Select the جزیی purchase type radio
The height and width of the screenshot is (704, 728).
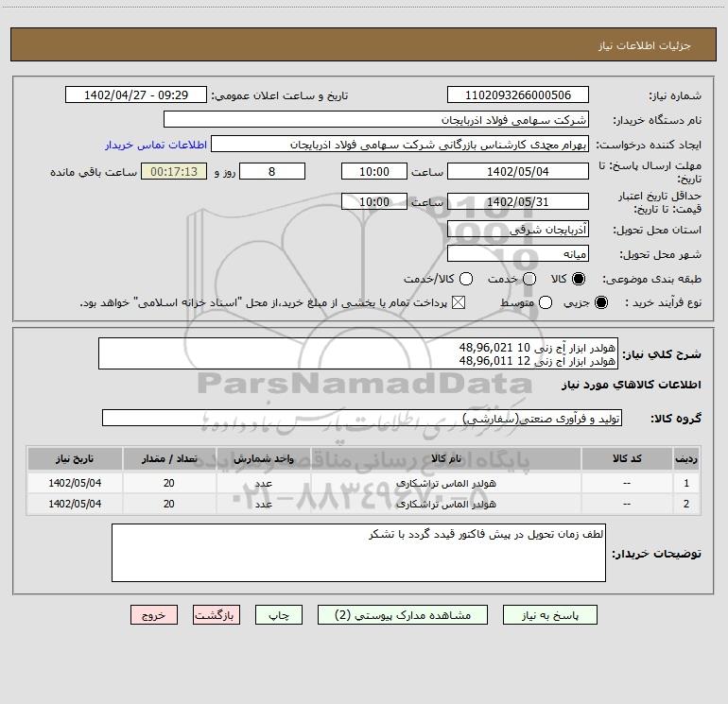click(x=601, y=303)
